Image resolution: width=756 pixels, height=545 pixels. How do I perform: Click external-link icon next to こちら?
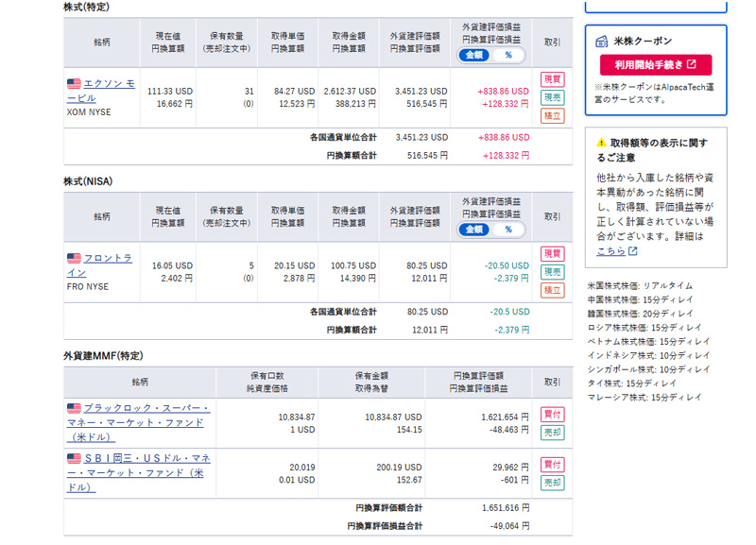pyautogui.click(x=632, y=251)
